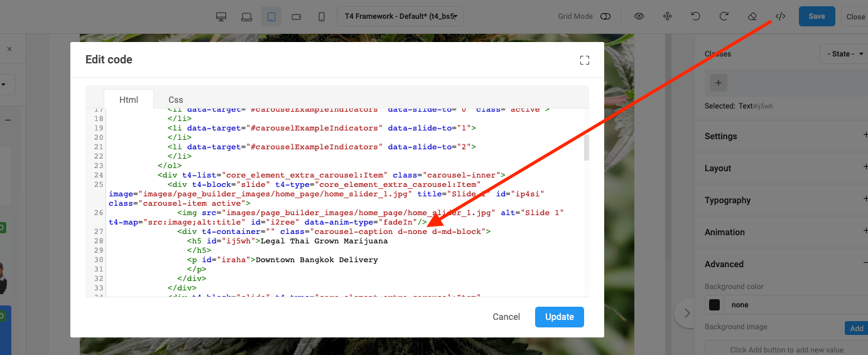Expand the Animation section
868x355 pixels.
(781, 232)
